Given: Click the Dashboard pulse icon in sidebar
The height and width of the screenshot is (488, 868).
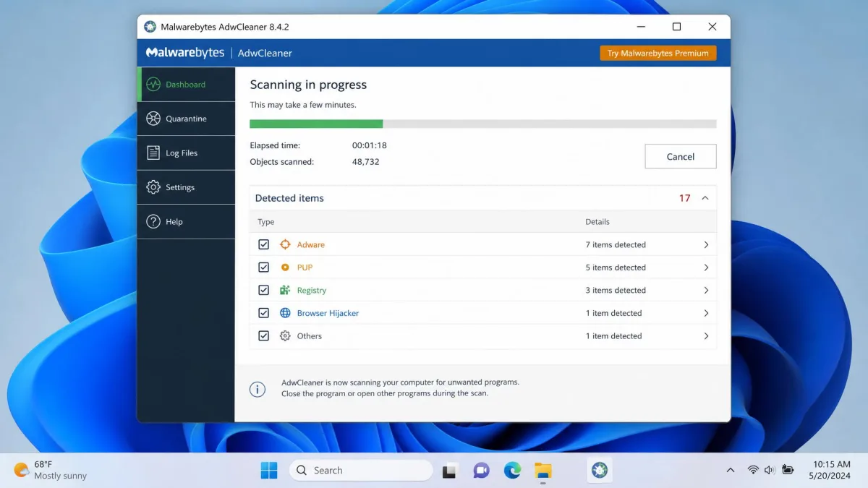Looking at the screenshot, I should 153,85.
